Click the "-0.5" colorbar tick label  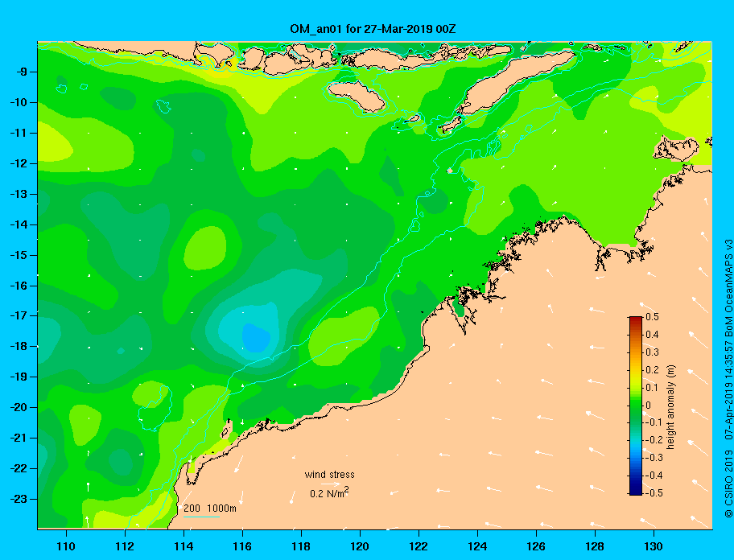click(x=654, y=493)
